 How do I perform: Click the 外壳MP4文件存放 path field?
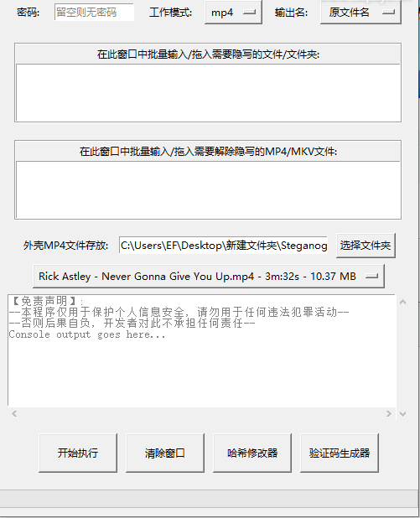223,246
